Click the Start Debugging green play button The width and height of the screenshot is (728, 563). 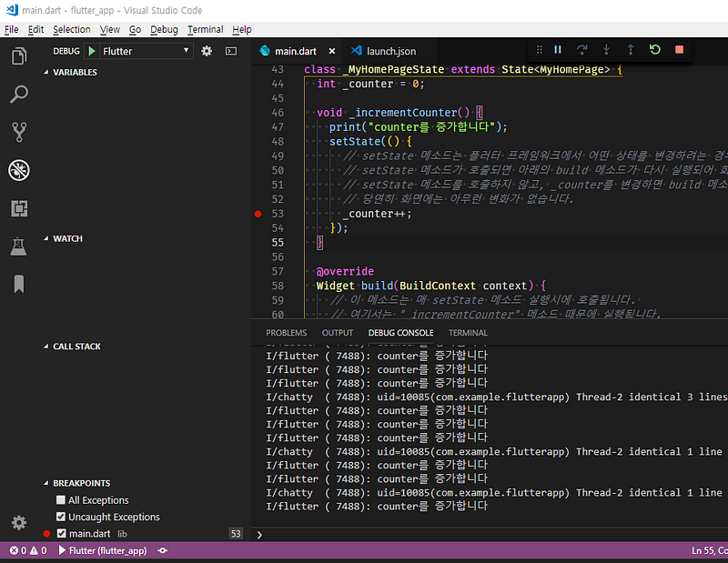coord(91,52)
